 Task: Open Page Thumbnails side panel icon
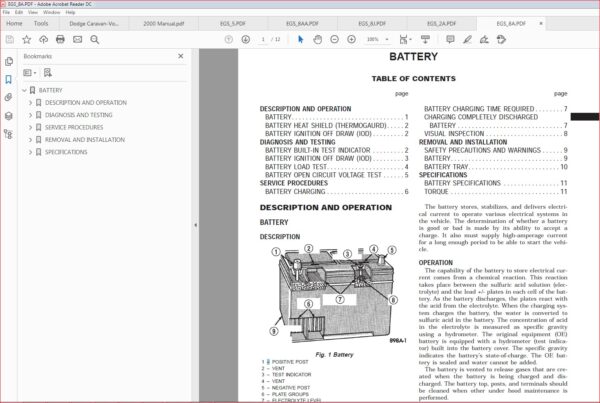pyautogui.click(x=9, y=61)
